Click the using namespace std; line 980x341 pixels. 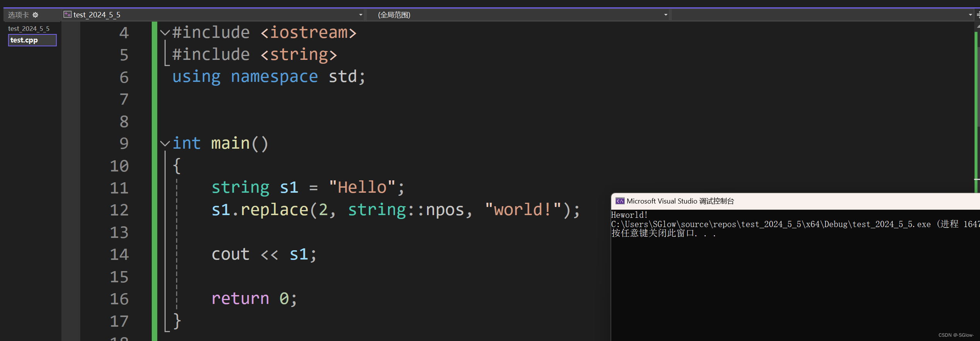[x=269, y=77]
